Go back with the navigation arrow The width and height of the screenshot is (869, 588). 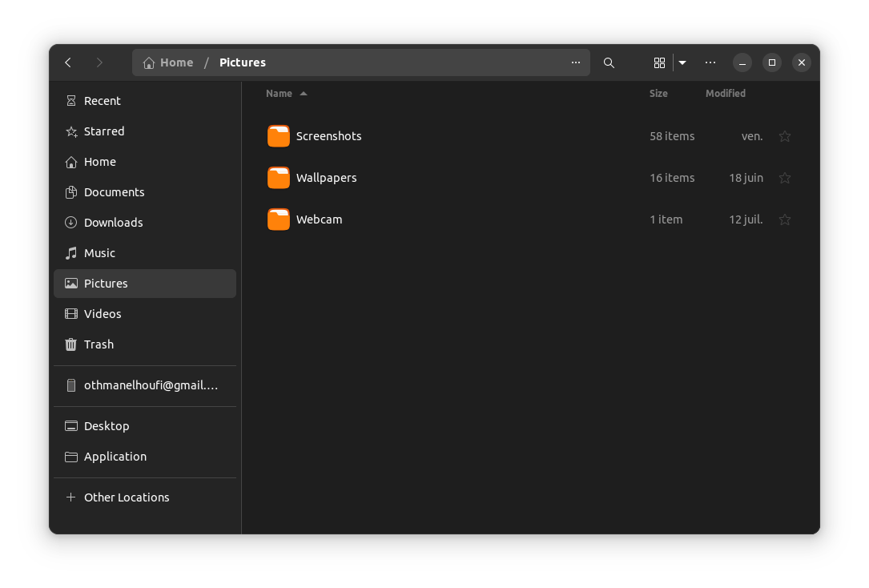[x=67, y=62]
